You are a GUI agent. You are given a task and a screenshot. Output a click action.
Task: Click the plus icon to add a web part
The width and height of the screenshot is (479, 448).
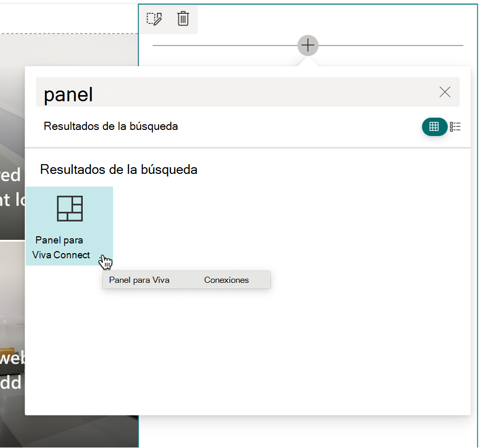click(308, 46)
